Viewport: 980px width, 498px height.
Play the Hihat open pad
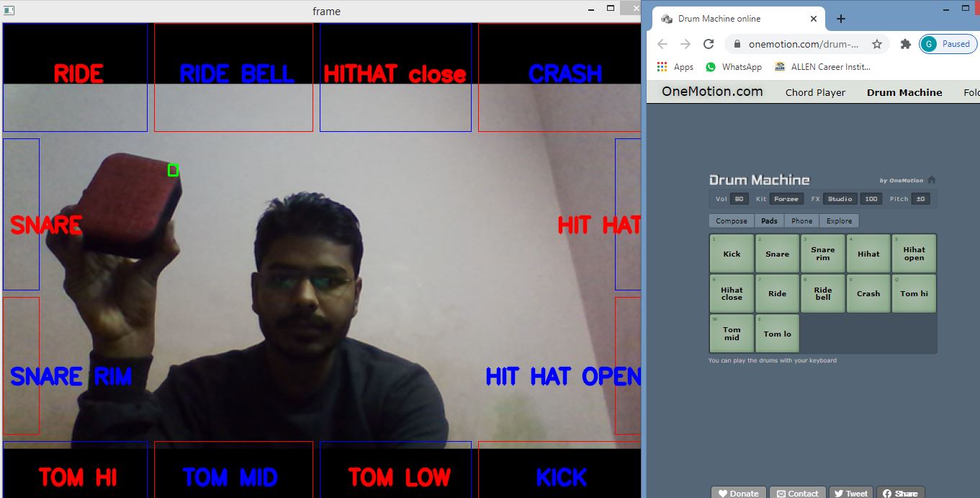click(914, 253)
